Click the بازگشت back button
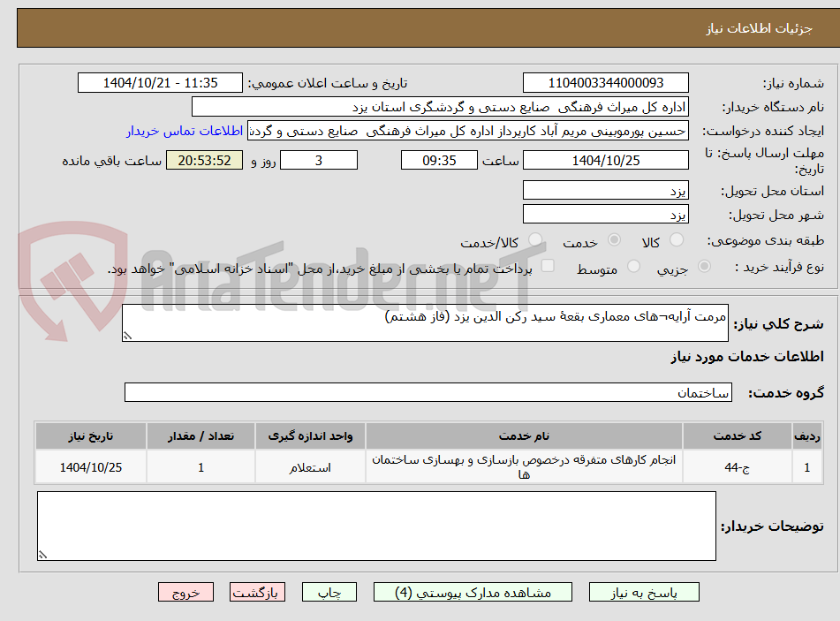The width and height of the screenshot is (840, 621). pos(257,592)
